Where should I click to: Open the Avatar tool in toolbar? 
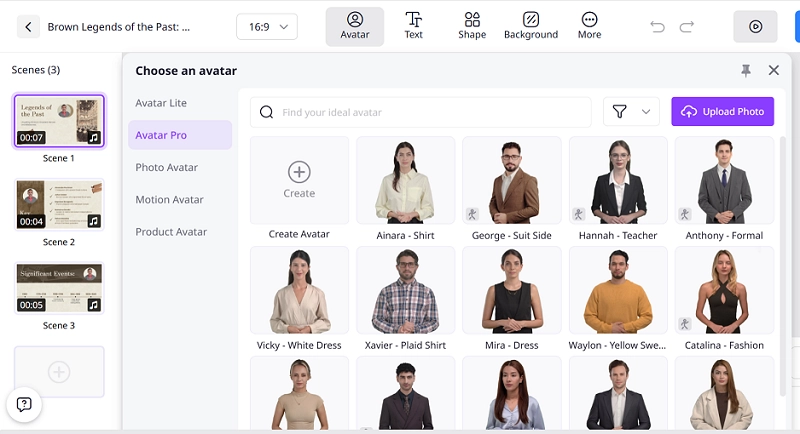coord(354,26)
